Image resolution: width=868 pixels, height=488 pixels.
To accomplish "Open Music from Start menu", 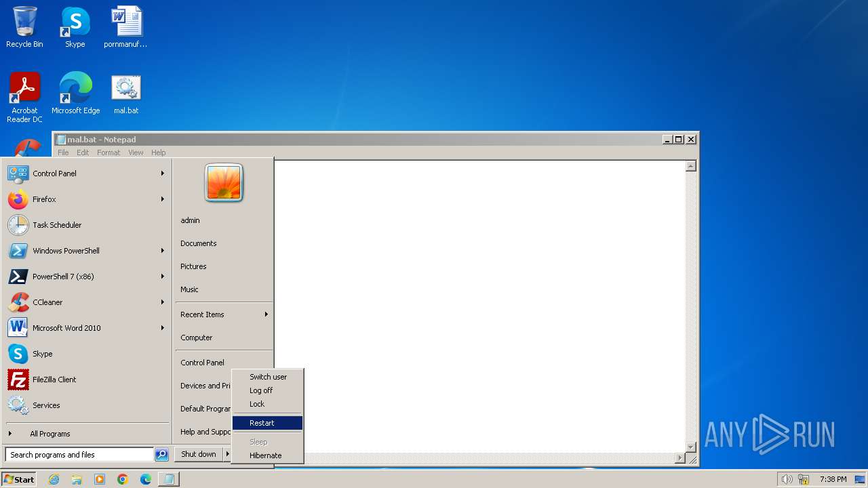I will click(189, 289).
